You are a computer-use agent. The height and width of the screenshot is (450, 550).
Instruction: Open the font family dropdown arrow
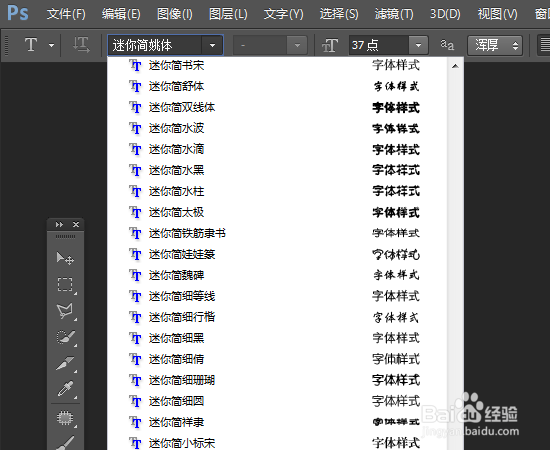point(212,45)
